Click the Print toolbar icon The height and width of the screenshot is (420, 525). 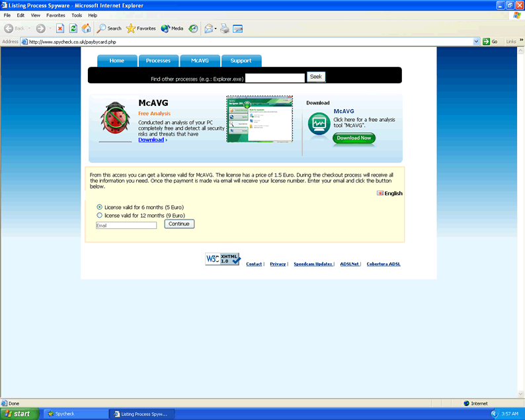click(225, 28)
